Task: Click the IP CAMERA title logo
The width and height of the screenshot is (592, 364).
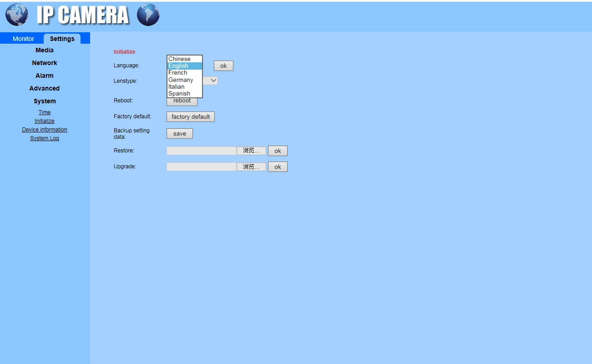Action: tap(83, 15)
